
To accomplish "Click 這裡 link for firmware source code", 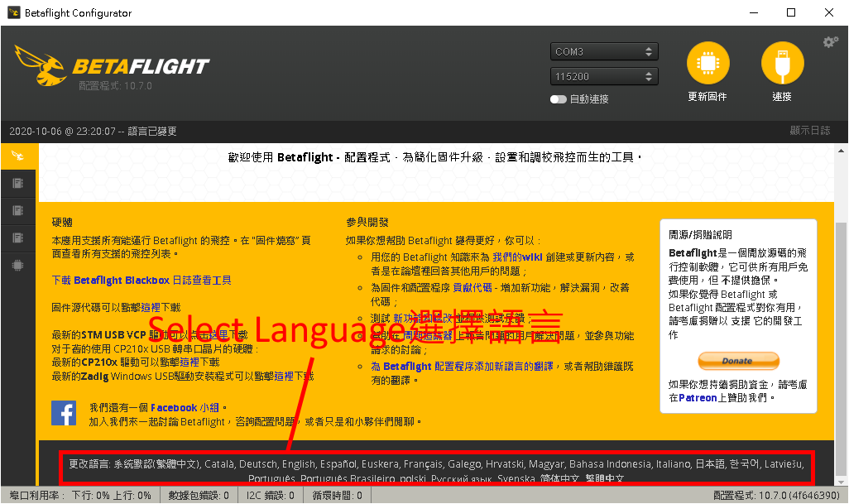I will tap(151, 308).
